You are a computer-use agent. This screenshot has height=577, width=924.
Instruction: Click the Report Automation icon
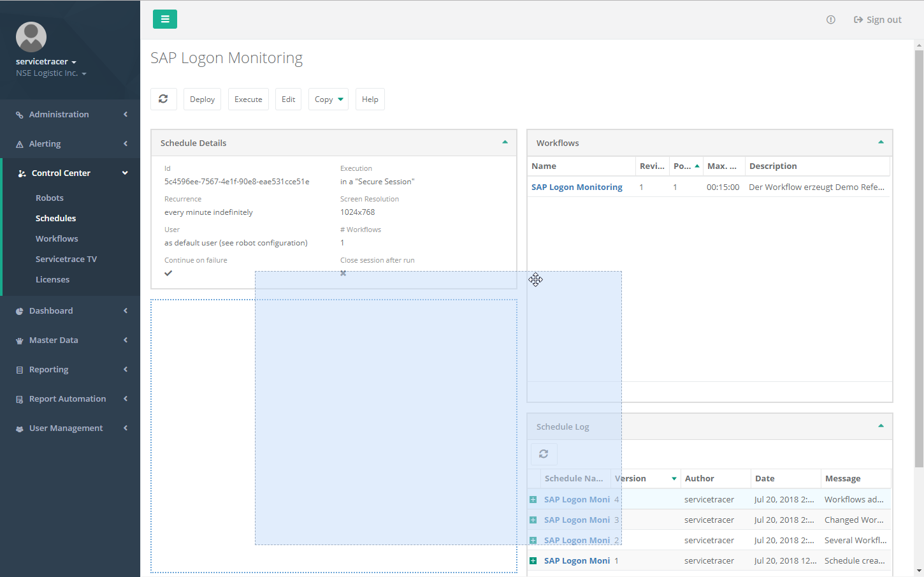tap(20, 399)
